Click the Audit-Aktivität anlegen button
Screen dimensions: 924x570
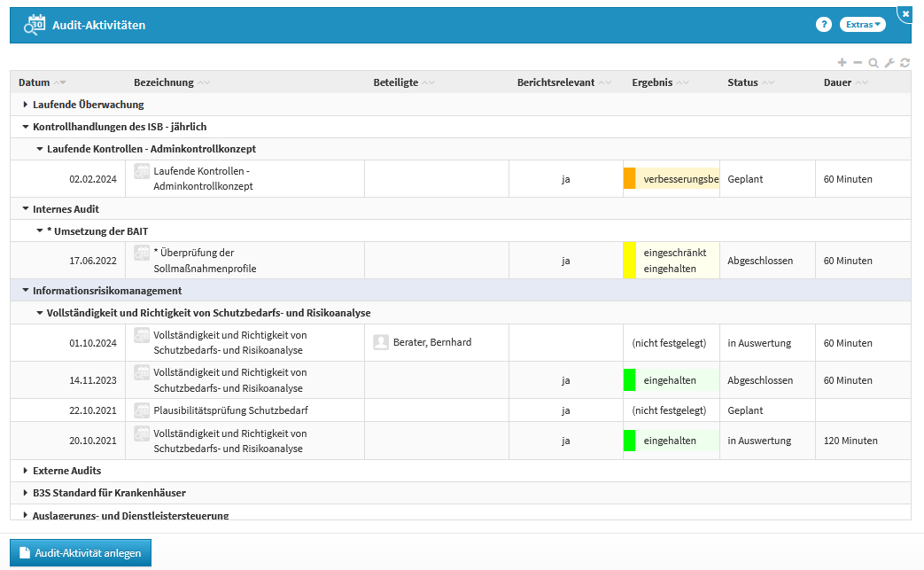pos(81,552)
